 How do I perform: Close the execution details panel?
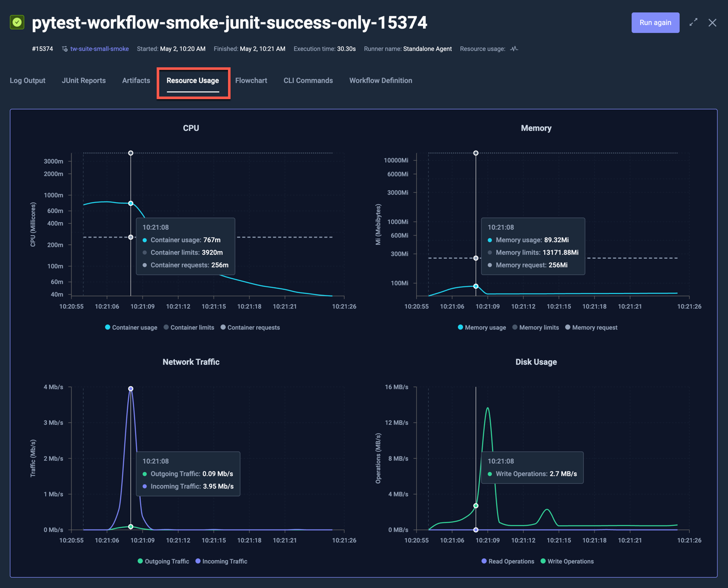point(712,23)
